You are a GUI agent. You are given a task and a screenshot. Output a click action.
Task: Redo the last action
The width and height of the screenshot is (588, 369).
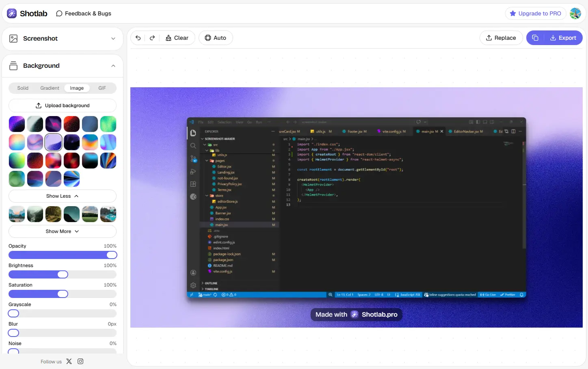click(152, 38)
